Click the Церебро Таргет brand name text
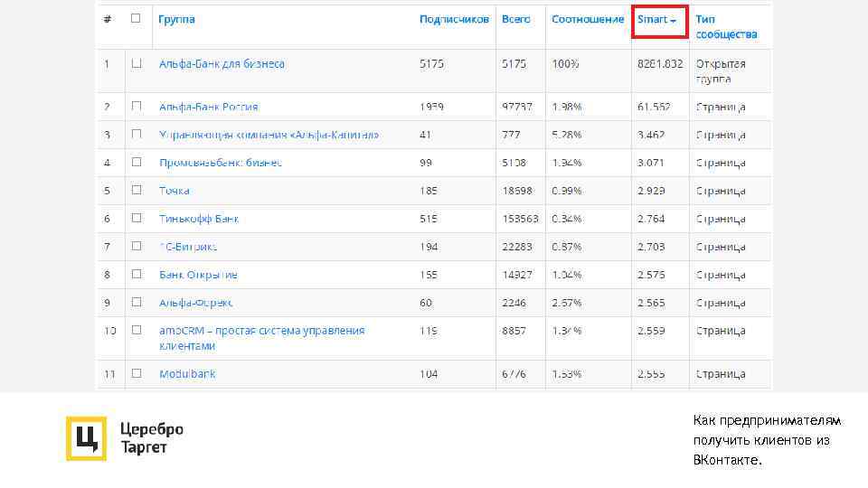 click(x=152, y=437)
